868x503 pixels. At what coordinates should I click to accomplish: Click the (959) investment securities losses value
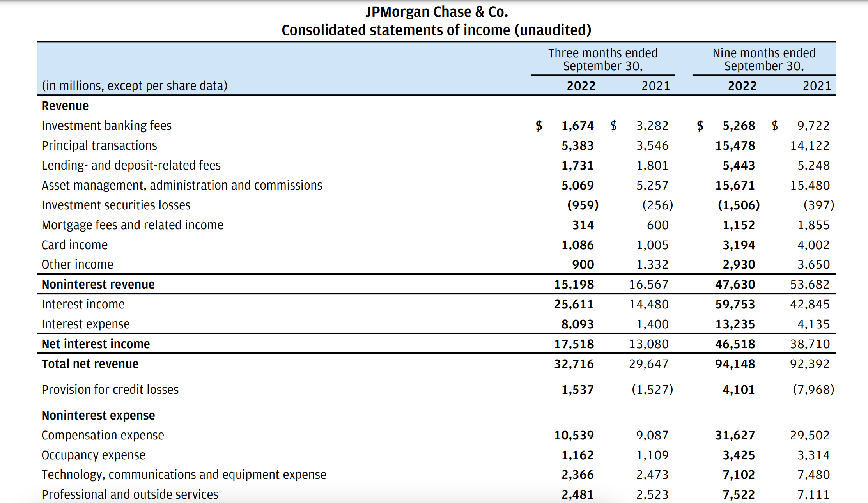pyautogui.click(x=583, y=205)
